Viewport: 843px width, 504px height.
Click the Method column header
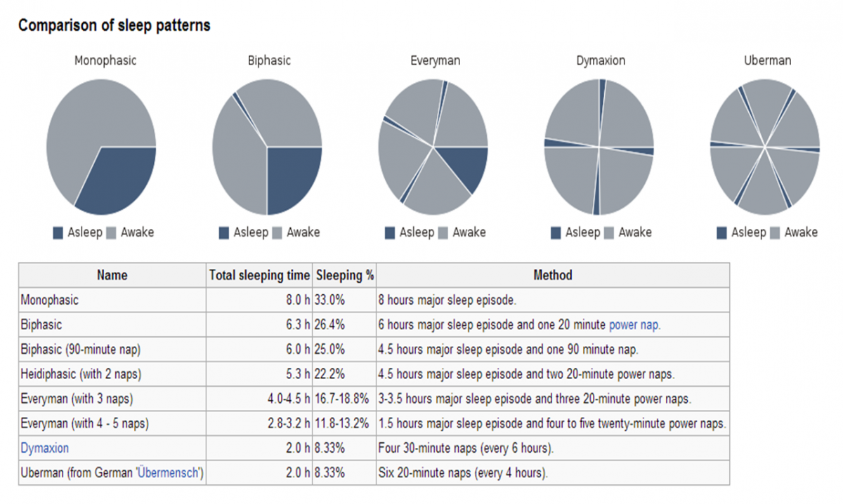click(x=553, y=275)
